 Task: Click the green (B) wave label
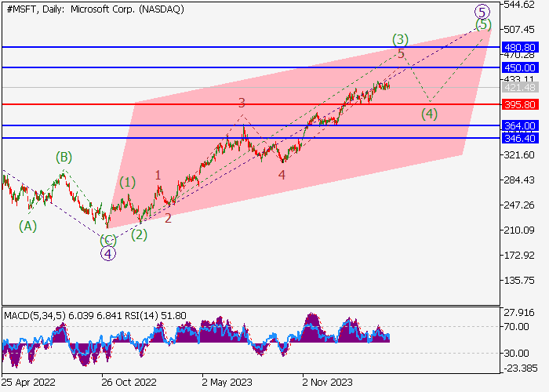64,157
